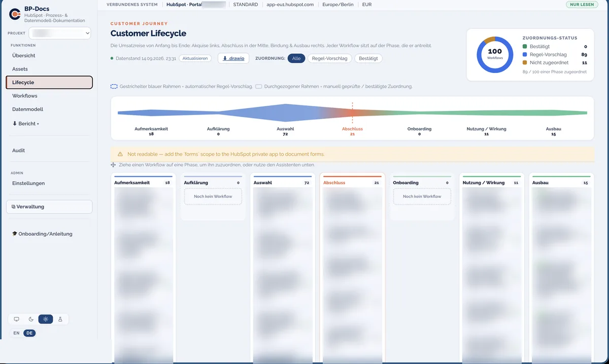Switch language to EN

[17, 333]
